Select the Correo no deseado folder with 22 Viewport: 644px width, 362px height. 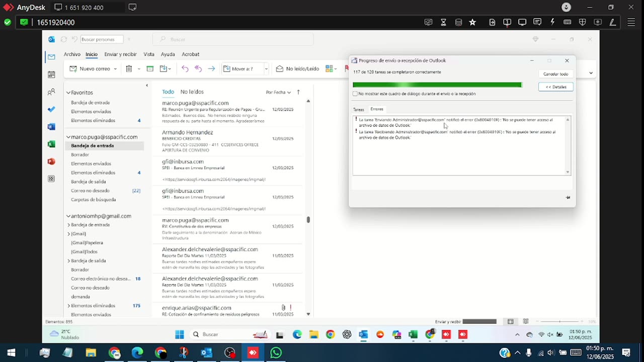[105, 191]
